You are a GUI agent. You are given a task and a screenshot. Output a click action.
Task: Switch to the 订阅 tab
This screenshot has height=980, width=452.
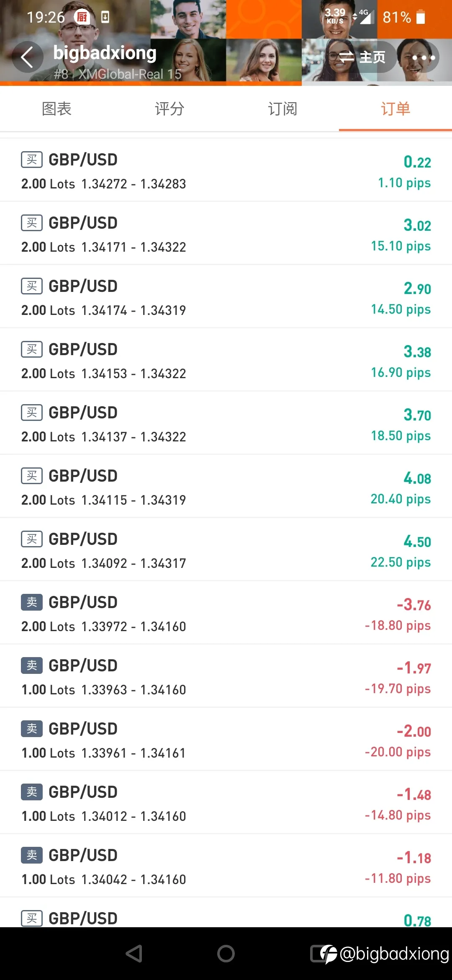282,109
